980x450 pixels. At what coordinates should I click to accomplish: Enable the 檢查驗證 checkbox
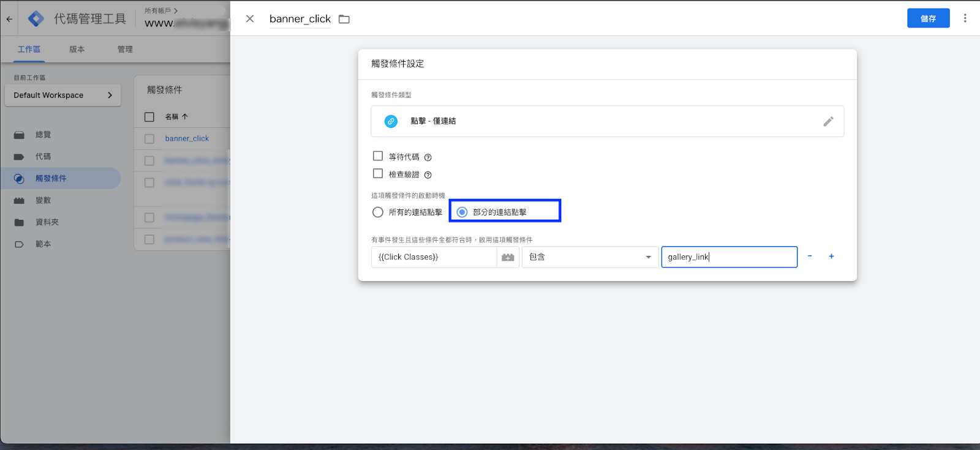[x=378, y=174]
